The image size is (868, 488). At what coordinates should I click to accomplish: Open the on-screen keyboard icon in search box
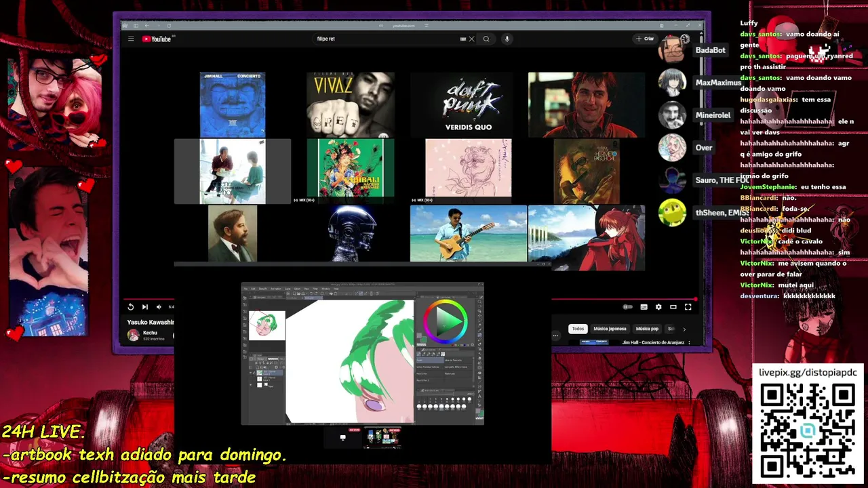[x=463, y=39]
